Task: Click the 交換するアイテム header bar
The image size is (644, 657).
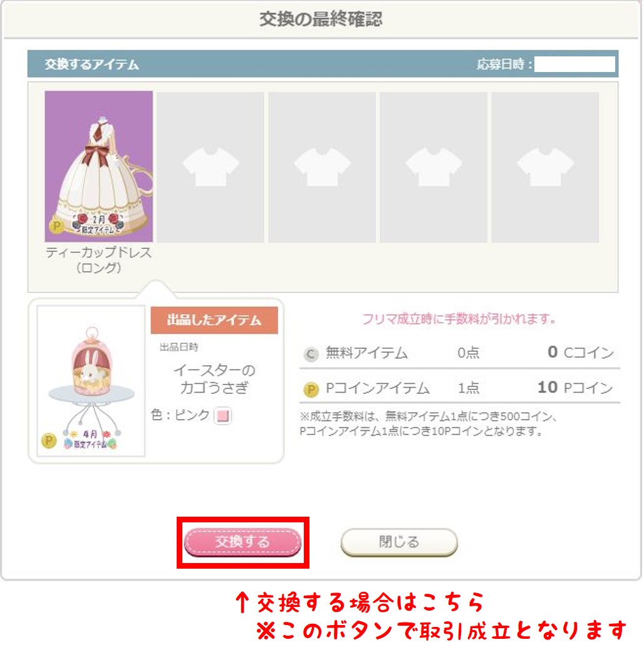Action: (x=323, y=64)
